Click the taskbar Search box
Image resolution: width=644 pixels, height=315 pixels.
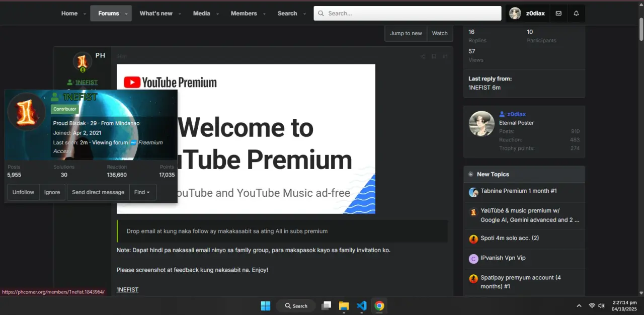coord(296,305)
